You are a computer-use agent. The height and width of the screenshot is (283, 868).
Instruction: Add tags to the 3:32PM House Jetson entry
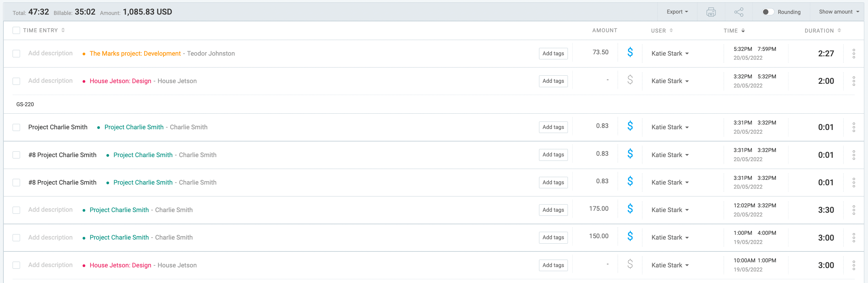pyautogui.click(x=553, y=81)
